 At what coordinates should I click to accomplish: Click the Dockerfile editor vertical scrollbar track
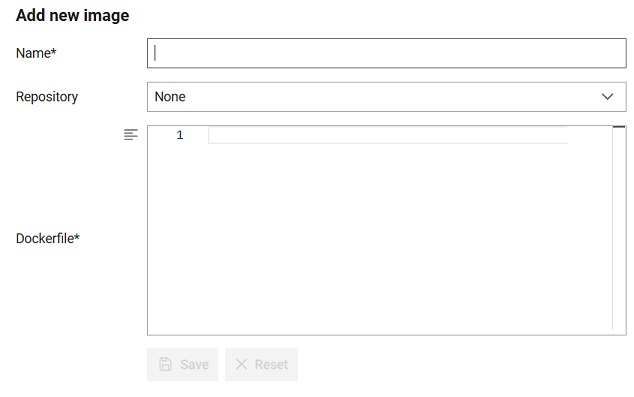tap(619, 230)
